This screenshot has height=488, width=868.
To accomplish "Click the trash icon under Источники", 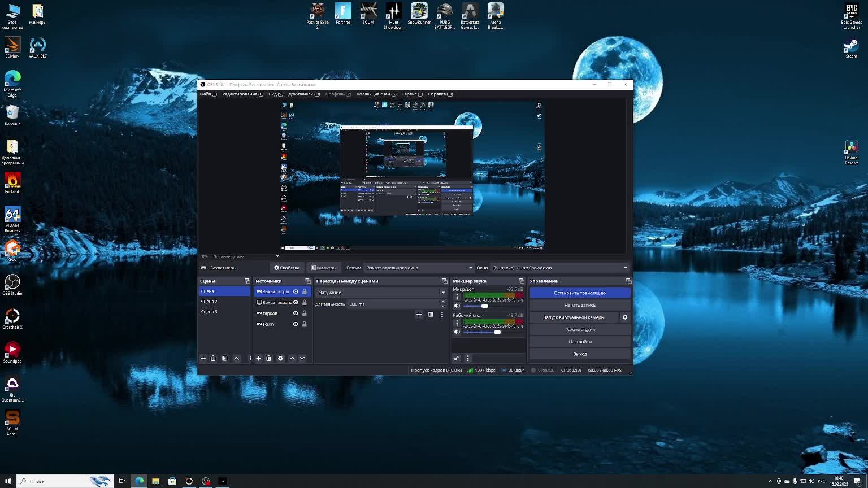I will coord(269,358).
